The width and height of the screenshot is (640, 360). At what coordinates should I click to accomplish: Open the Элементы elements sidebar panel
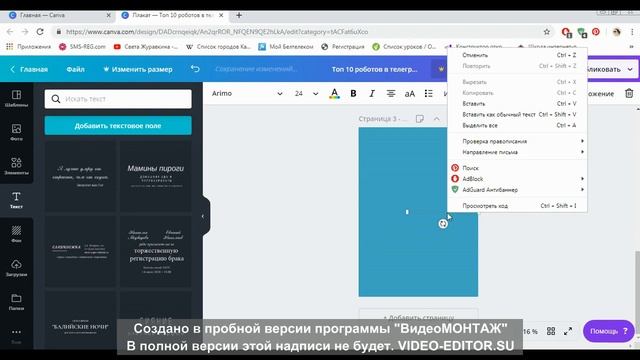click(x=16, y=166)
